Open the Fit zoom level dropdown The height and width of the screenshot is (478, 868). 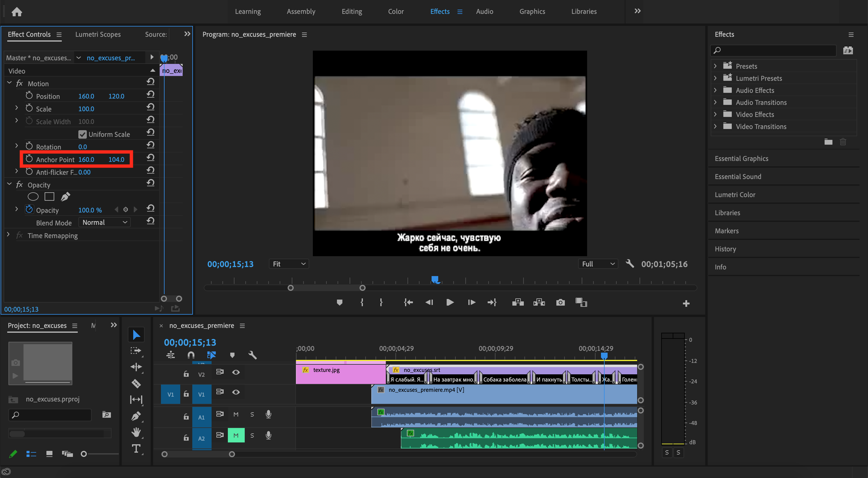click(x=289, y=264)
